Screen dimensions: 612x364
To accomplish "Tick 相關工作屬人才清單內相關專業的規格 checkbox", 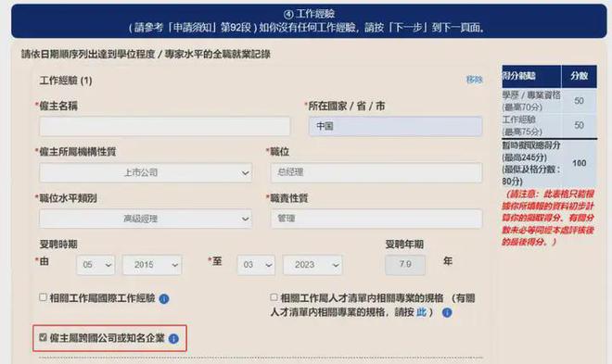I will [274, 297].
